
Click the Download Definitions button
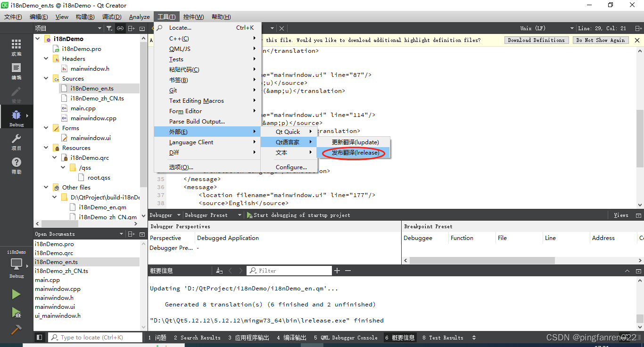click(x=536, y=40)
